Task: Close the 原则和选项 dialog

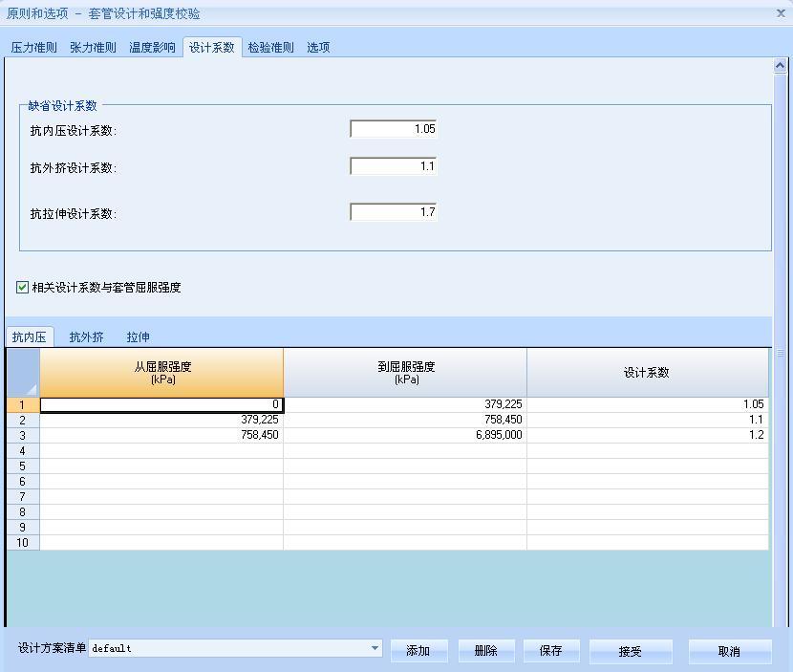Action: (x=781, y=13)
